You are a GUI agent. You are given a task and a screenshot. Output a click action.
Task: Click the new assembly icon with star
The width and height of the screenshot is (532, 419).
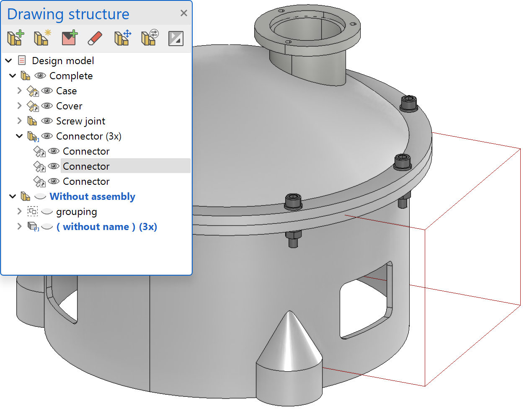[42, 38]
